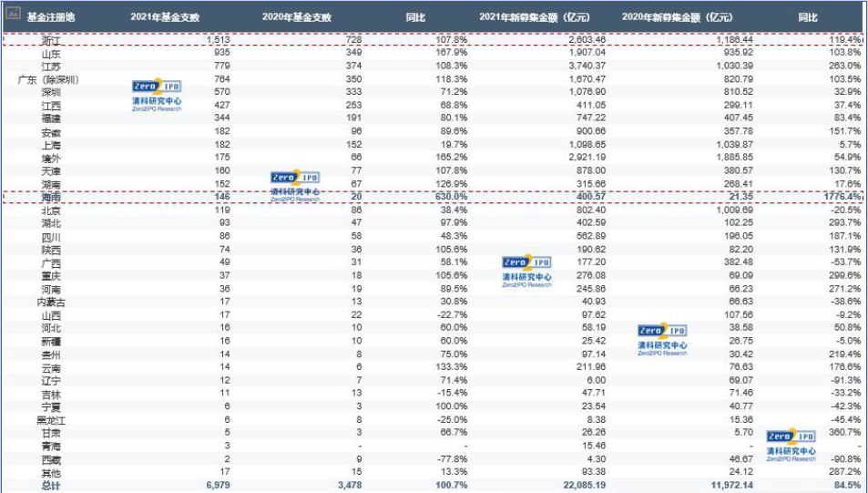This screenshot has height=493, width=868.
Task: Click the 天津 row label
Action: click(x=51, y=170)
